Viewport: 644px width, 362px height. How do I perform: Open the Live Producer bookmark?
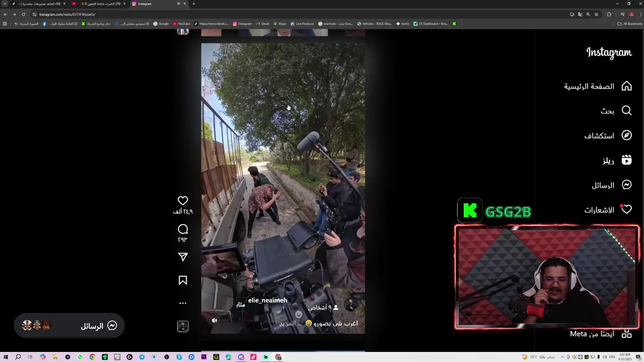tap(302, 24)
